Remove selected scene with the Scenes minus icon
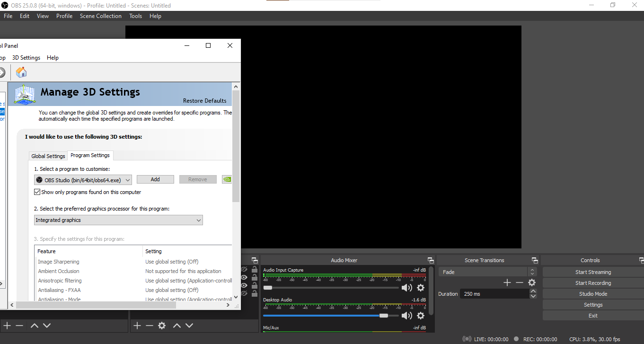The width and height of the screenshot is (644, 344). [19, 326]
